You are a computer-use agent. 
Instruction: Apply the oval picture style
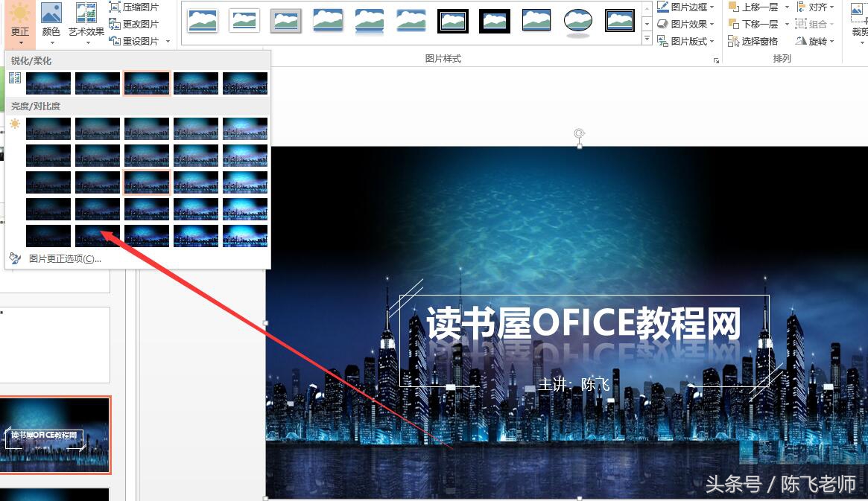click(578, 21)
